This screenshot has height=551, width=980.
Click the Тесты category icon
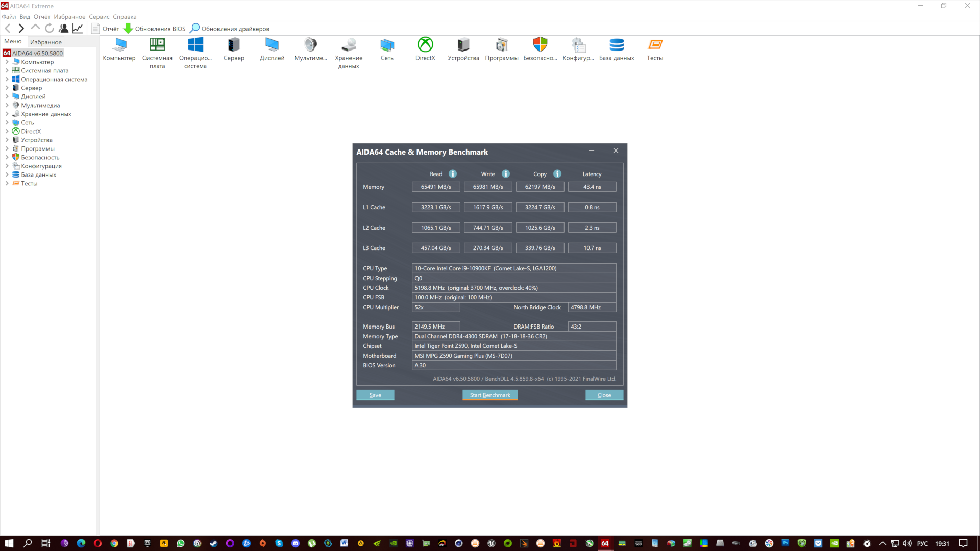[x=655, y=46]
